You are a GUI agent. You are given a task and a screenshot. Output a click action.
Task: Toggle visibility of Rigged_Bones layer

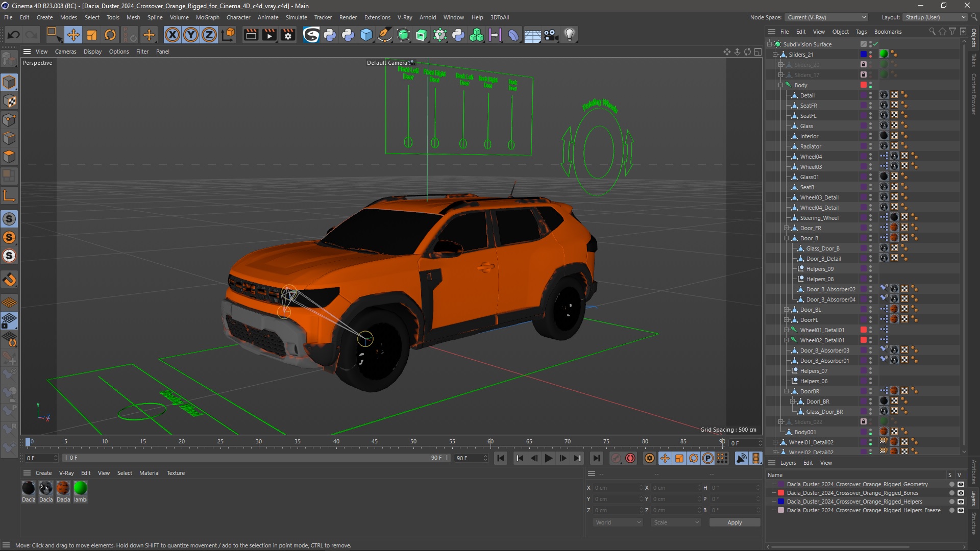tap(961, 493)
